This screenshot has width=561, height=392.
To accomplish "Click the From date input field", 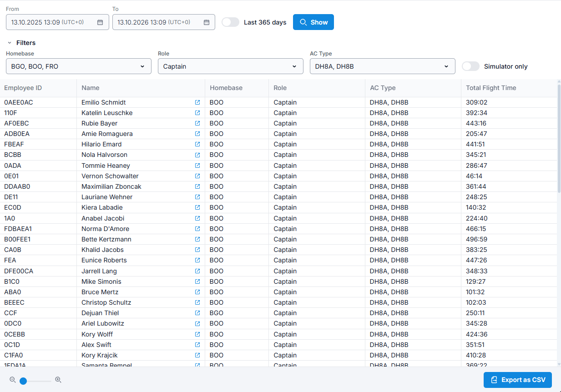I will tap(57, 22).
